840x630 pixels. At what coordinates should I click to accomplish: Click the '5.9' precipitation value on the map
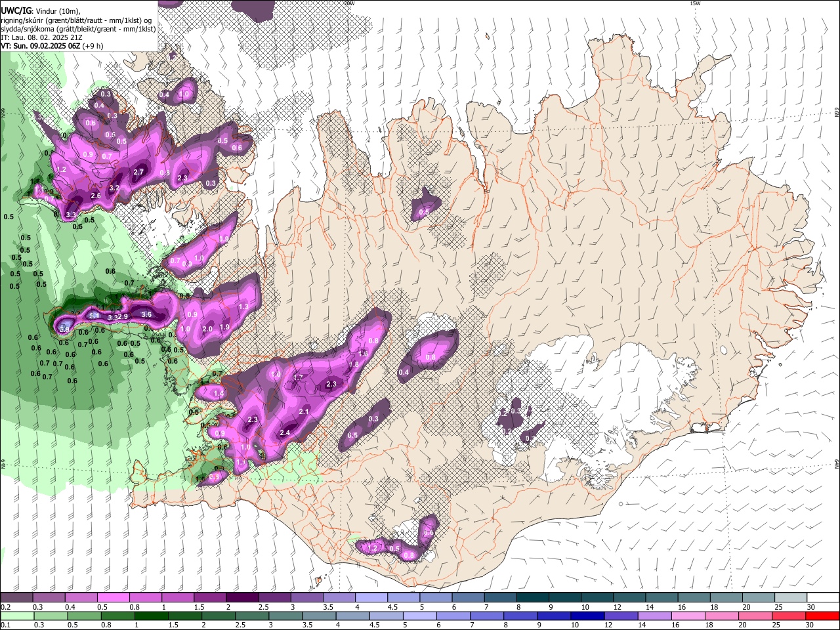click(x=64, y=329)
